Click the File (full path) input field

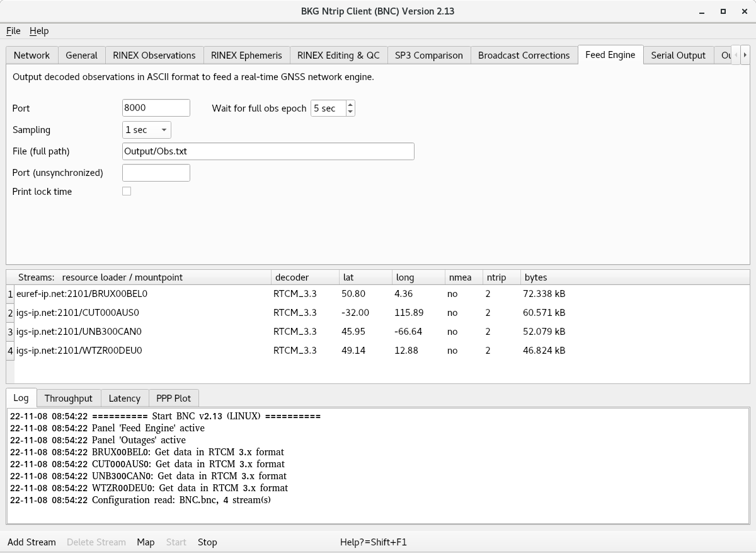268,151
